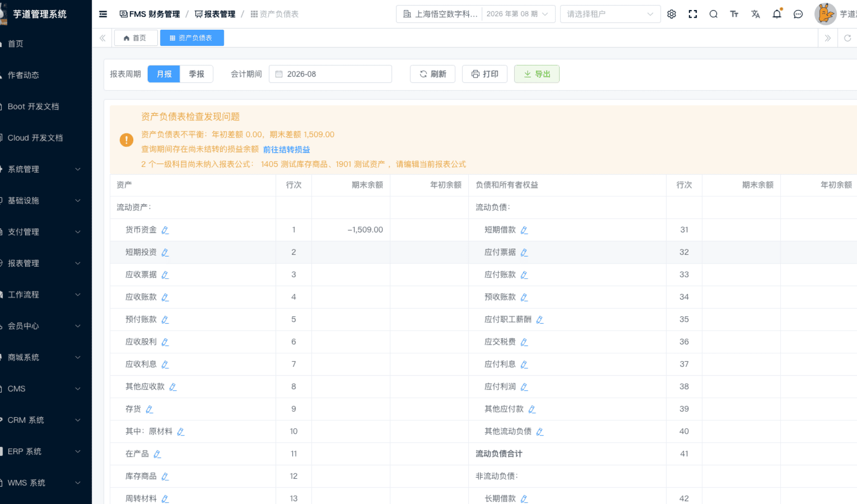Edit formula for 其他流动负债 row
This screenshot has width=857, height=504.
click(x=539, y=431)
